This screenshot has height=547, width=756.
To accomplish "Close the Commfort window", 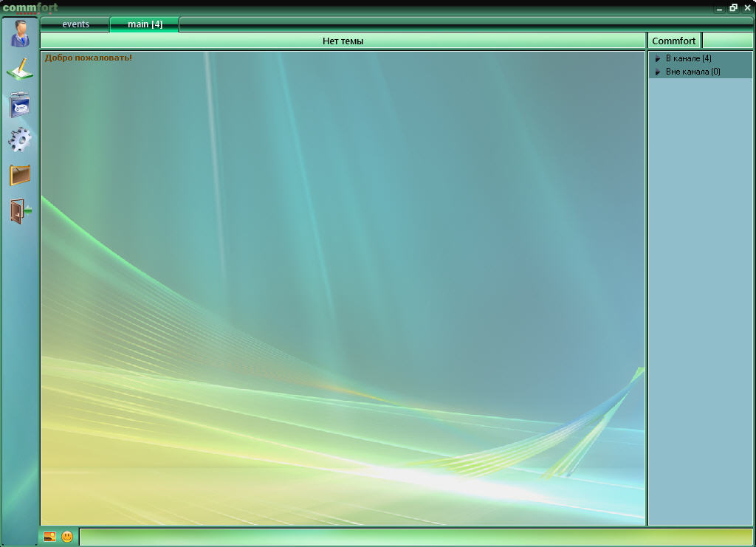I will [x=747, y=7].
